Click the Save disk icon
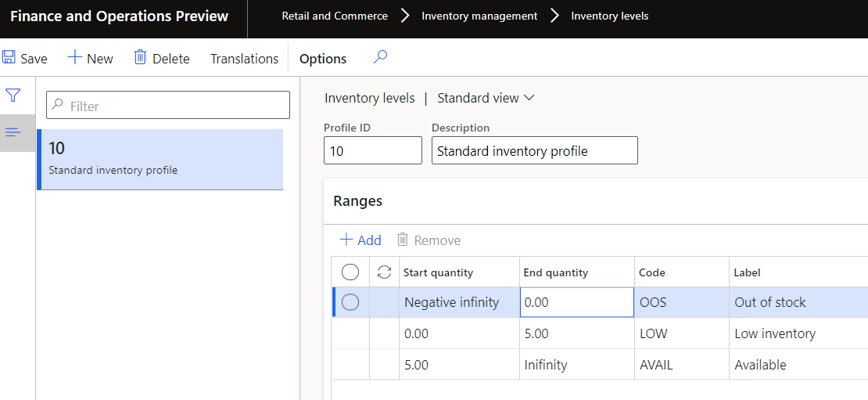The image size is (868, 400). pyautogui.click(x=9, y=58)
